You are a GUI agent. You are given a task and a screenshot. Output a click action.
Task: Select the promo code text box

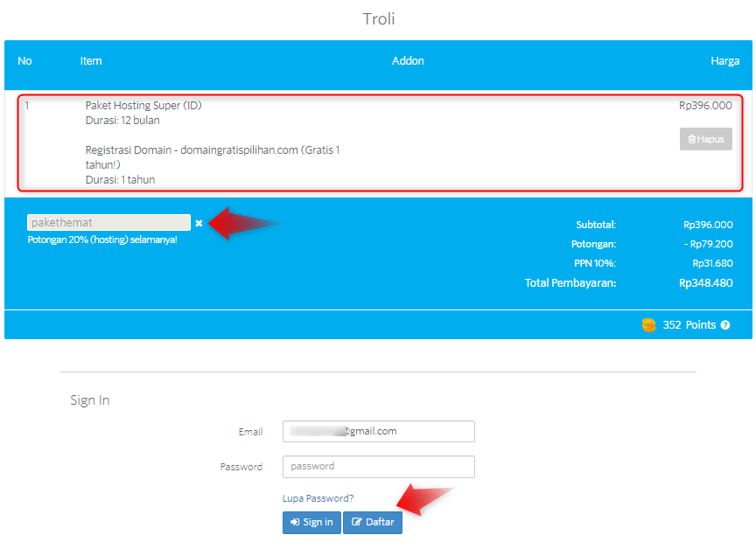(108, 223)
